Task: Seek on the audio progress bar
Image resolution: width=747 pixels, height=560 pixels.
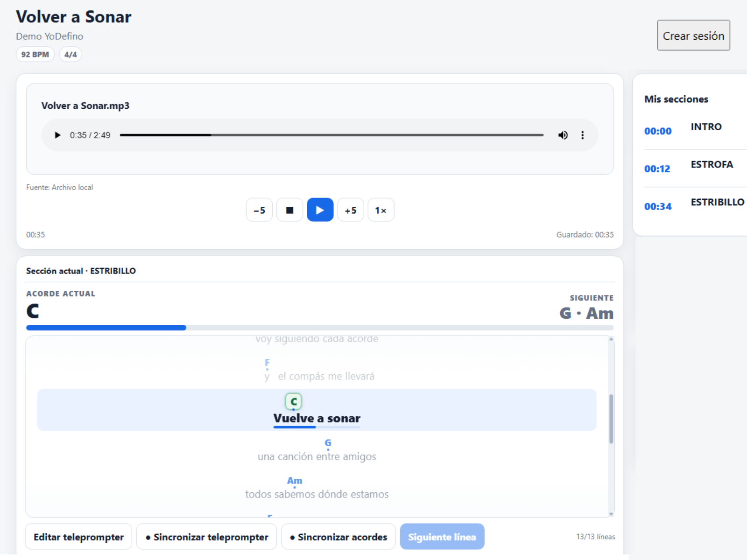Action: click(331, 135)
